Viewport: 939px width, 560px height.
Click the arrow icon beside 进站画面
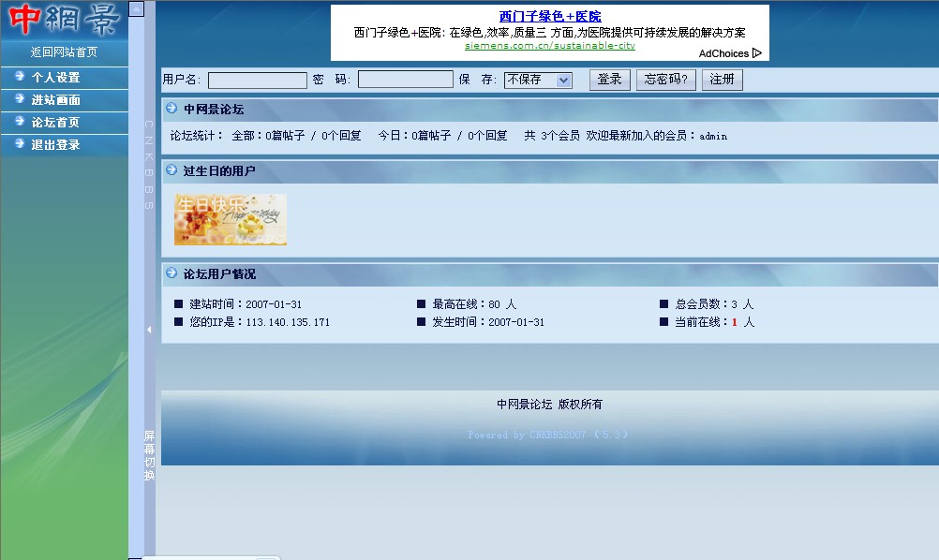(x=20, y=98)
